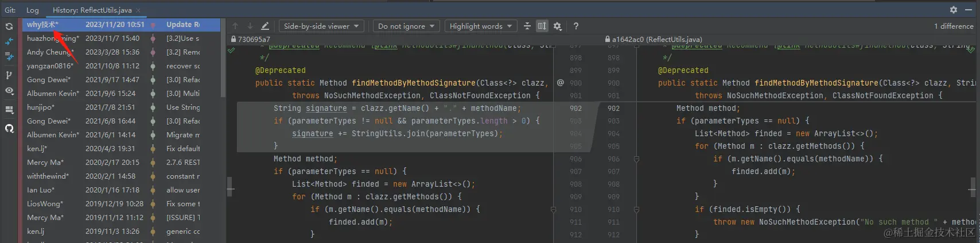Screen dimensions: 980x243
Task: Select Albumen Kevin commit from 2021/6/1
Action: pos(121,135)
